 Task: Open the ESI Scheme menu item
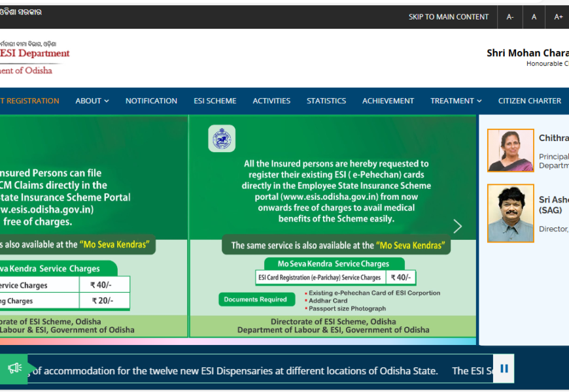215,101
